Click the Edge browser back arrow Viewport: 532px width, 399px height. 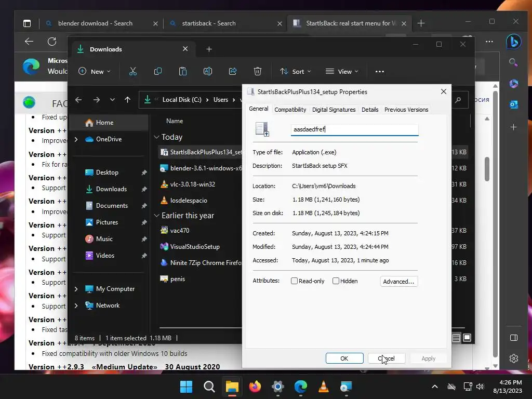pyautogui.click(x=29, y=42)
